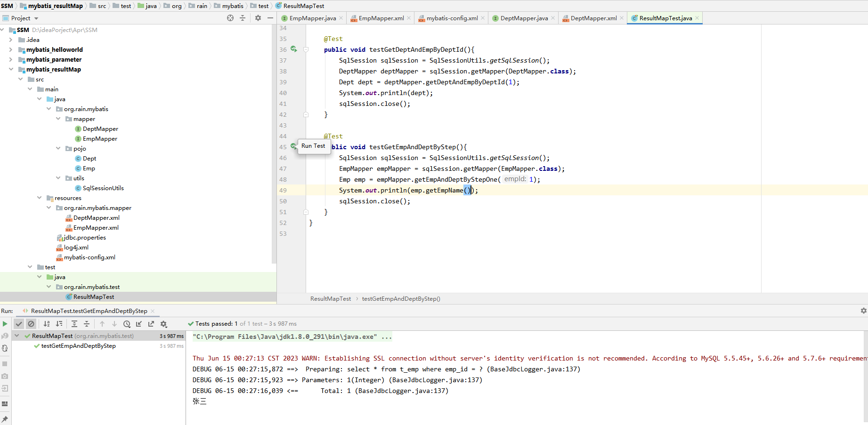Close the ResultMapTest.java tab
Screen dimensions: 868x425
coord(697,18)
